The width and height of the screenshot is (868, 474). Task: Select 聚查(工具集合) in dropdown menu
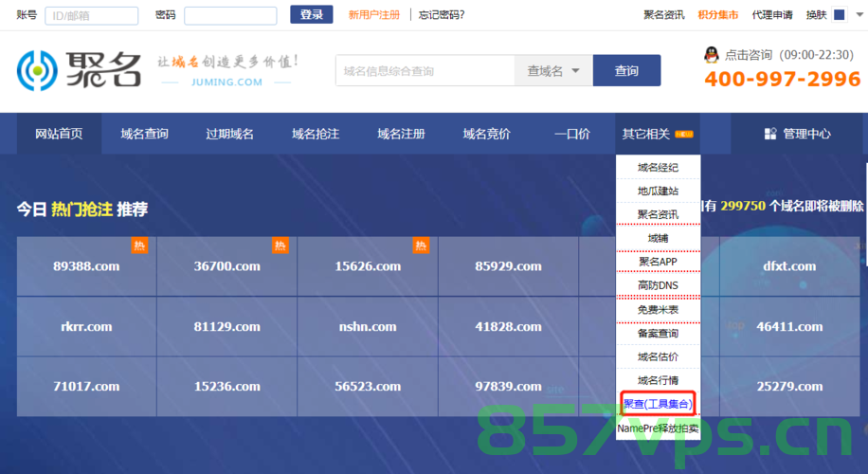click(x=658, y=404)
